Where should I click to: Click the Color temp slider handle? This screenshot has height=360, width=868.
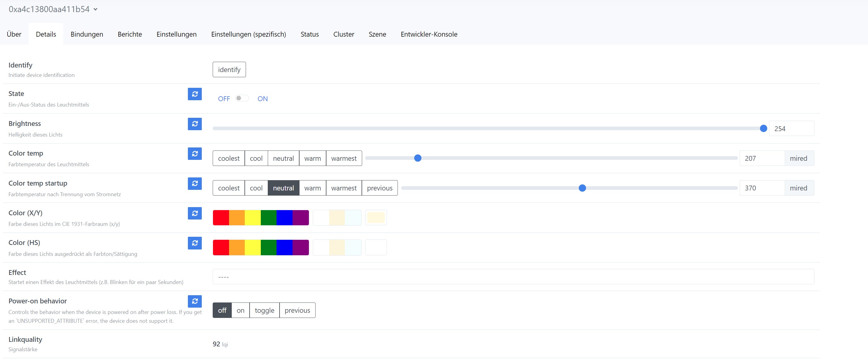point(418,158)
